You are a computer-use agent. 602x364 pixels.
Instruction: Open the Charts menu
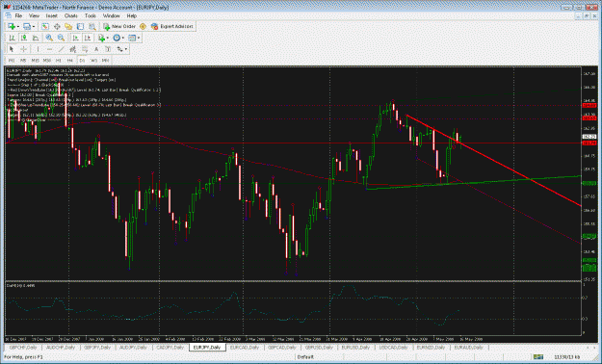tap(71, 15)
